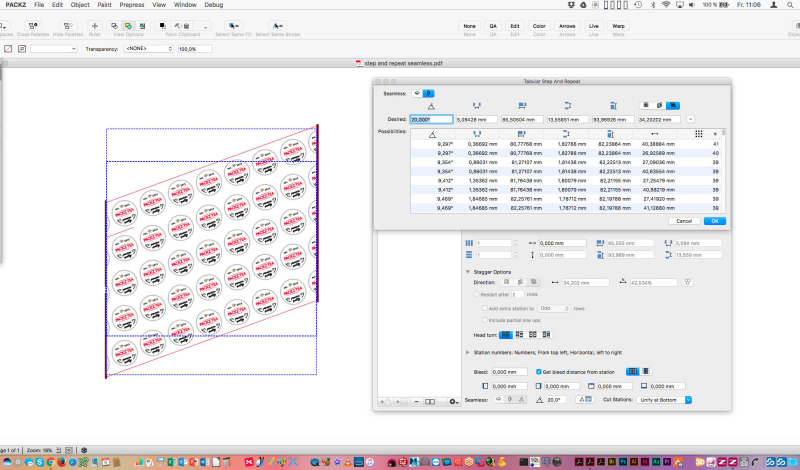Select the first Head turn layout icon
The width and height of the screenshot is (800, 470).
[506, 335]
